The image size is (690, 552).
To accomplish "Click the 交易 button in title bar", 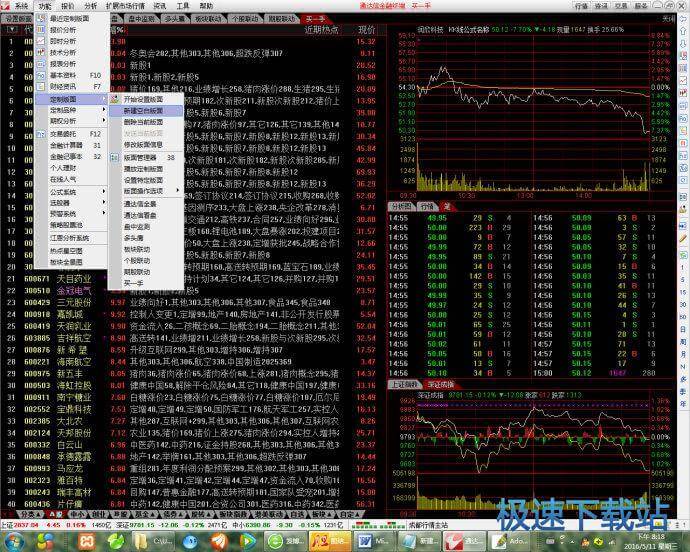I will (x=621, y=6).
